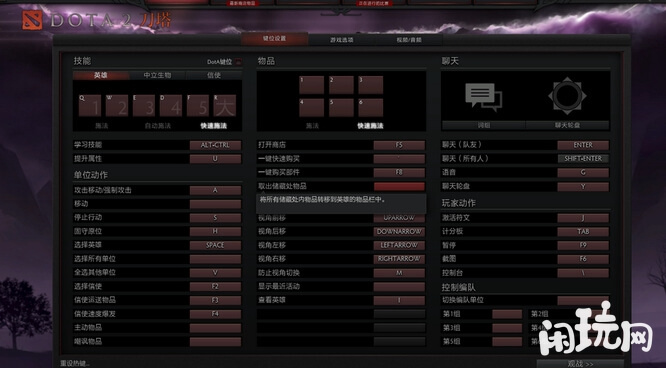This screenshot has height=368, width=666.
Task: Choose 施法 mode under abilities
Action: [102, 126]
